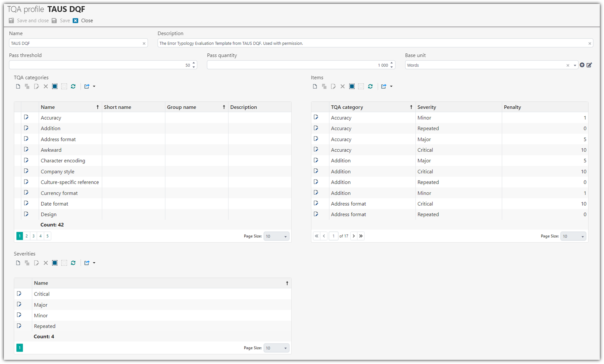
Task: Clear the Description field with X
Action: [x=590, y=43]
